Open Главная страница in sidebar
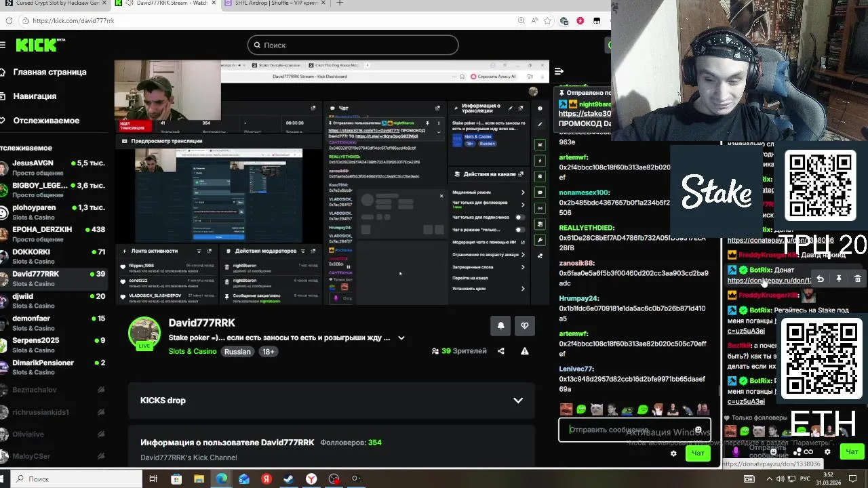This screenshot has height=488, width=868. 45,72
